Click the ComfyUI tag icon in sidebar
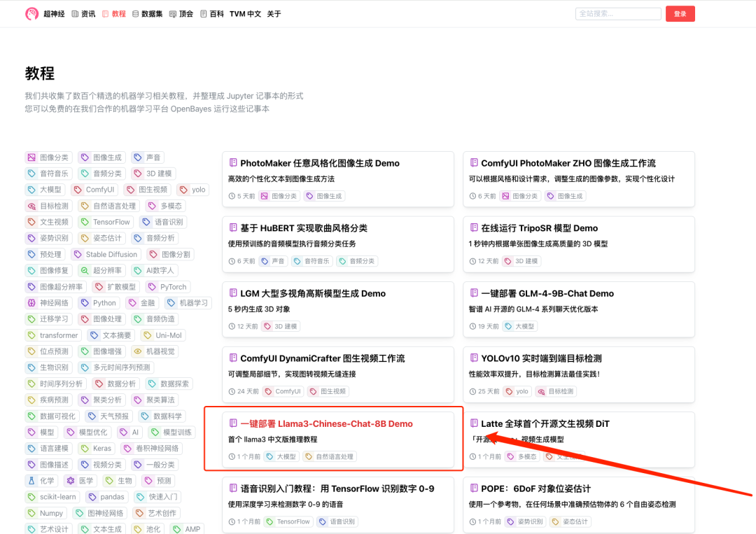 click(78, 190)
